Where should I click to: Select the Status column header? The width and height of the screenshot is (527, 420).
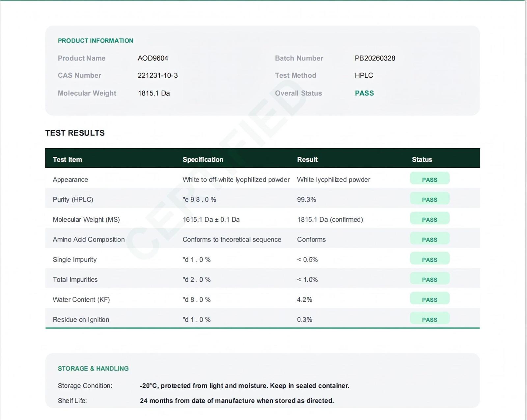pos(422,159)
